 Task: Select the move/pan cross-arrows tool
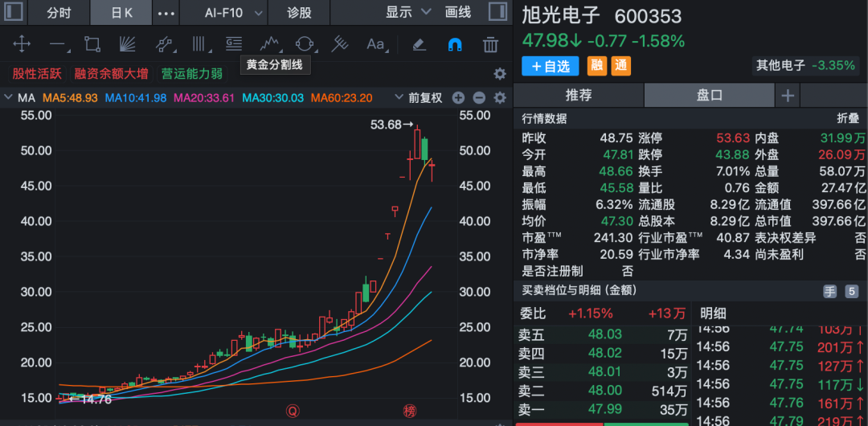(22, 43)
